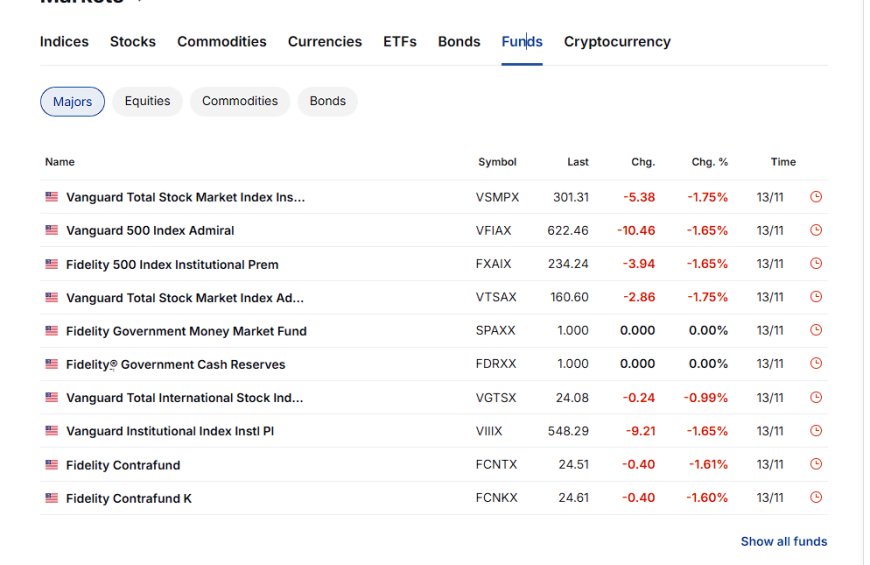Click percent change -0.99%
The height and width of the screenshot is (565, 870).
tap(705, 397)
